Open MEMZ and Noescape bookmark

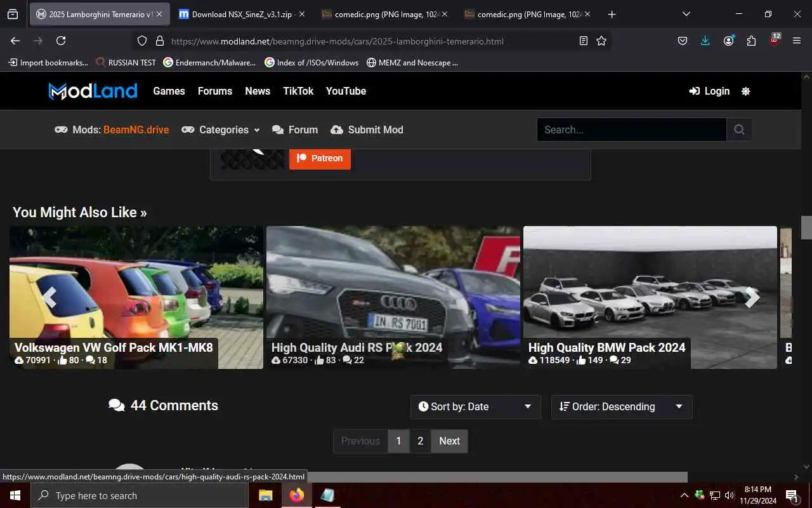412,62
